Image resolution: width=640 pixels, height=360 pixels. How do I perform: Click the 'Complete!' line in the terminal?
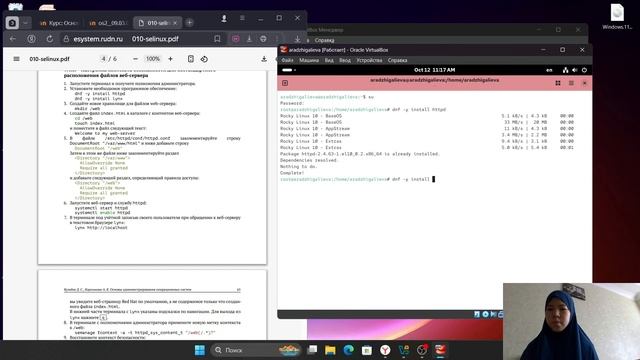point(292,173)
